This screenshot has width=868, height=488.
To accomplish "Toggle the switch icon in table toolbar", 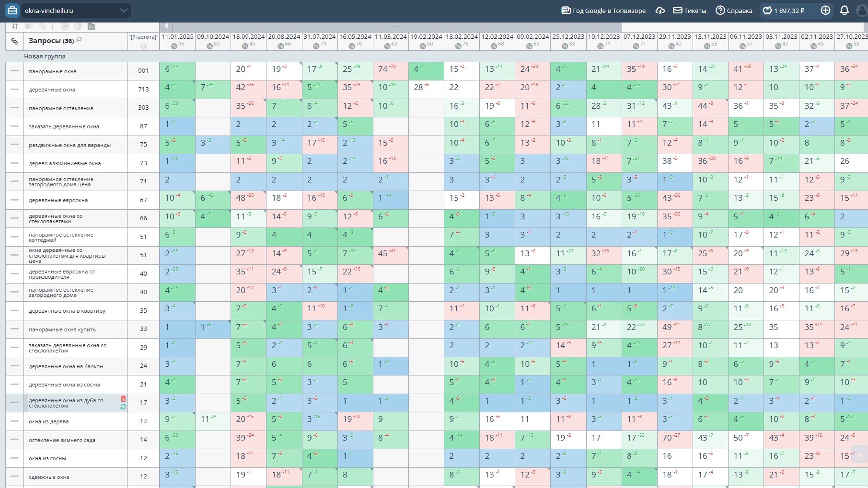I will (29, 26).
